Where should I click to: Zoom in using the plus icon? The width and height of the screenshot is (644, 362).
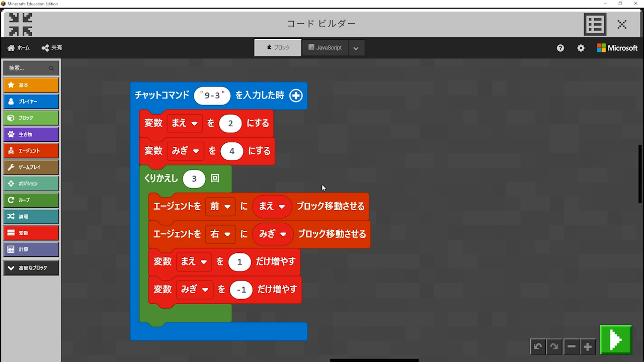pos(588,346)
